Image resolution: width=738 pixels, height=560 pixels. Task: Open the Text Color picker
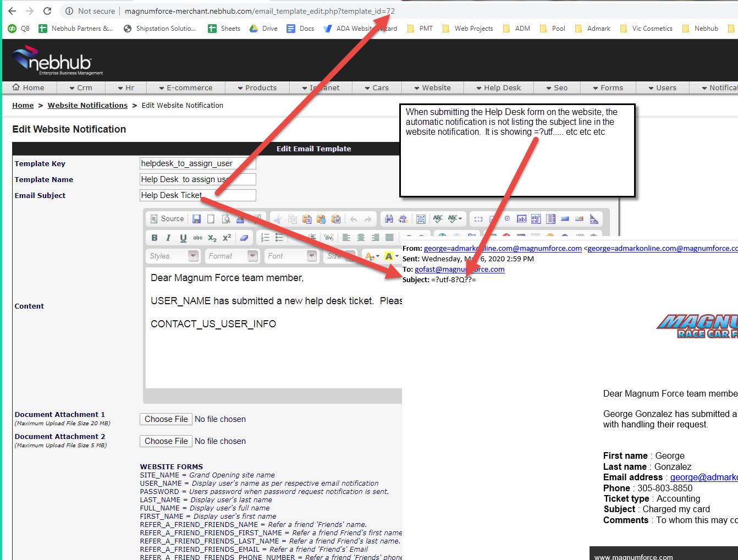coord(372,256)
